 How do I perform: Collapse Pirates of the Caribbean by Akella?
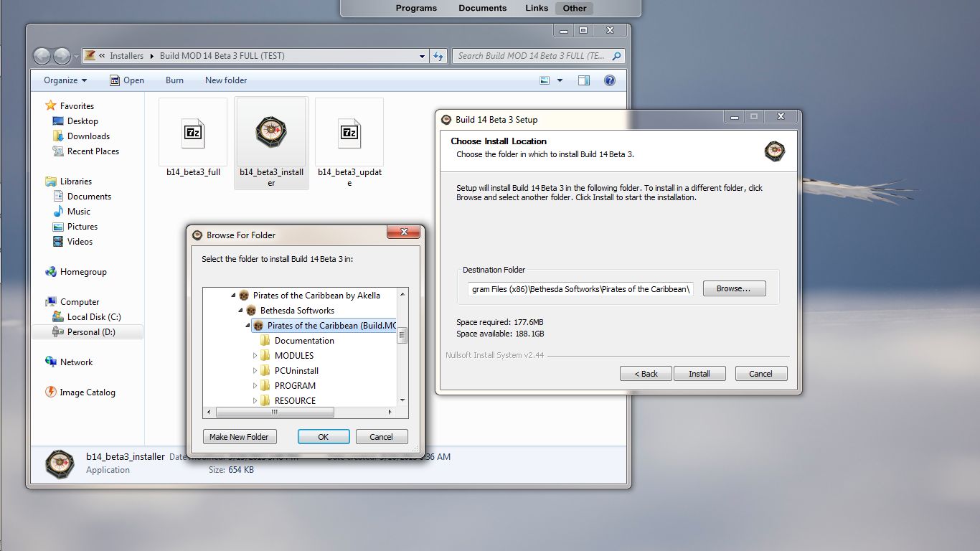click(233, 296)
